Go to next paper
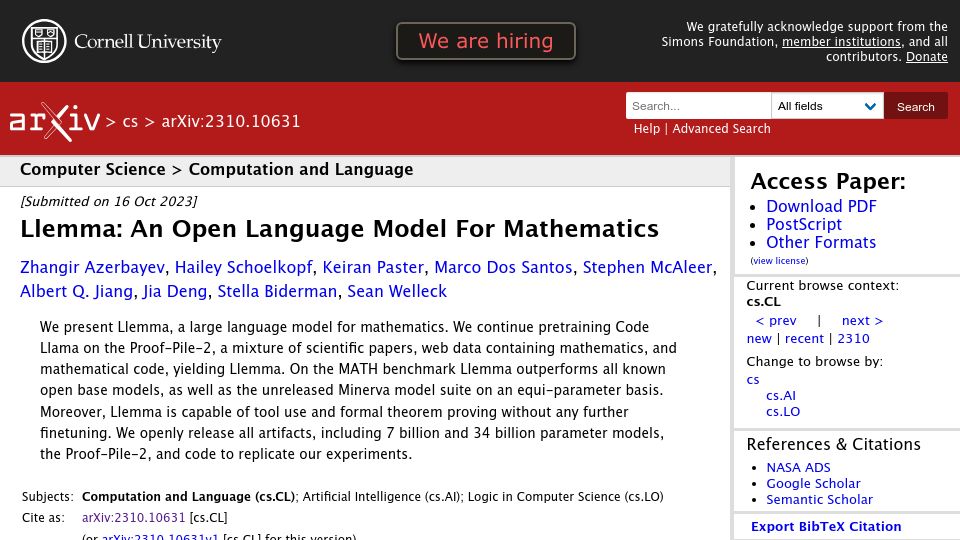960x540 pixels. 862,321
